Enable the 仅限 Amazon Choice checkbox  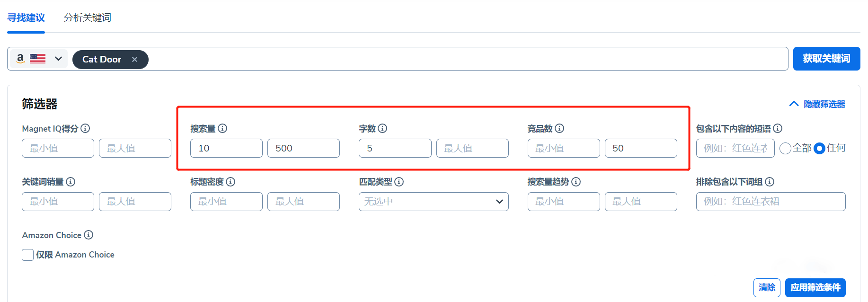point(27,255)
